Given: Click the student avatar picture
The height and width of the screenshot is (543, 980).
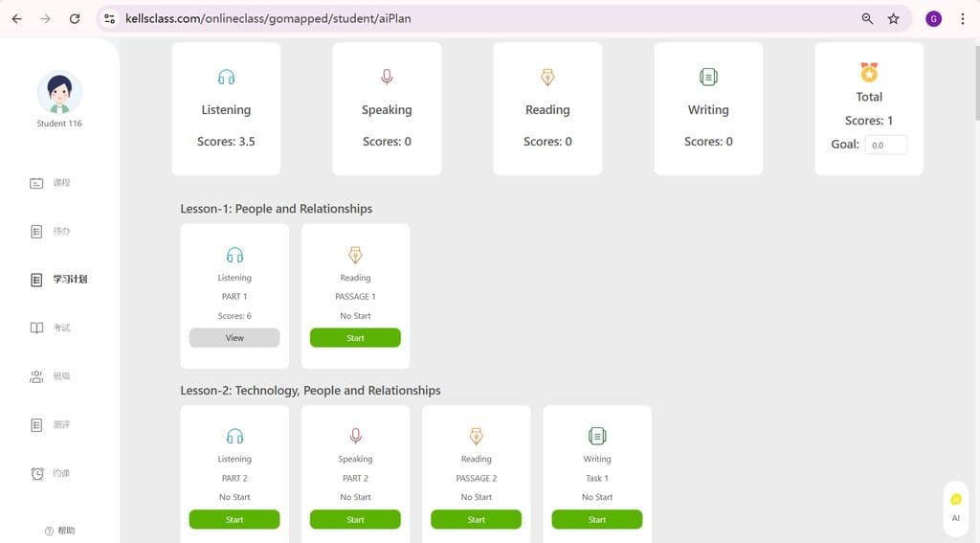Looking at the screenshot, I should click(59, 93).
